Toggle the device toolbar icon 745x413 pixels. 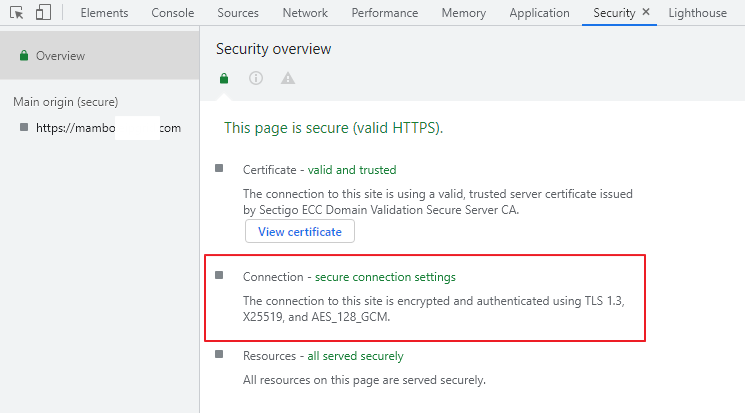click(43, 13)
